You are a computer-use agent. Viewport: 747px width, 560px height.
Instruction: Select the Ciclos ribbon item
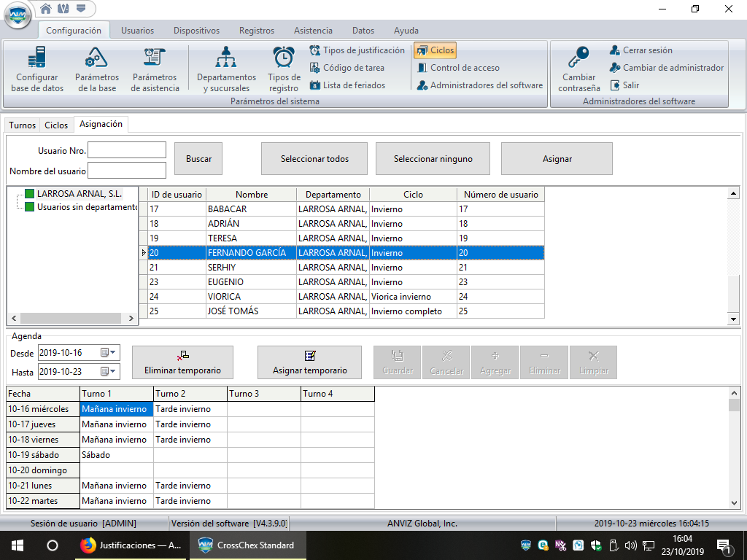click(x=435, y=50)
